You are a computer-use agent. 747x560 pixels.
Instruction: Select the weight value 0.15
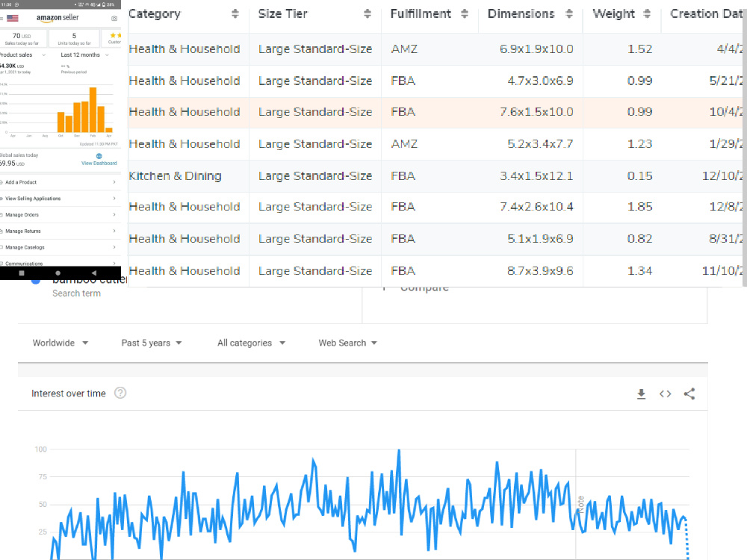pos(640,175)
